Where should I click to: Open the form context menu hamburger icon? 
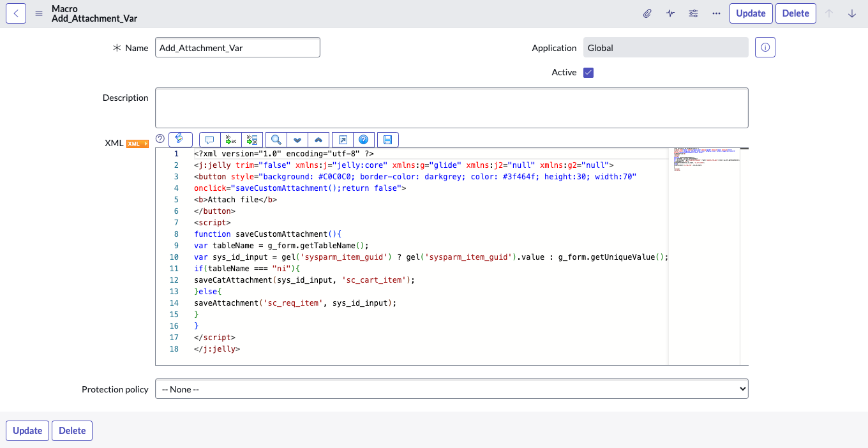pyautogui.click(x=39, y=13)
